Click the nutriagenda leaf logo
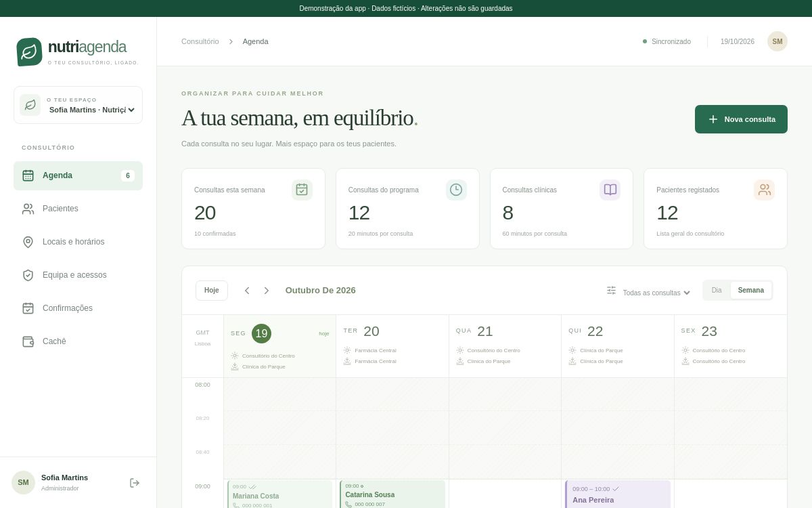 pos(29,52)
